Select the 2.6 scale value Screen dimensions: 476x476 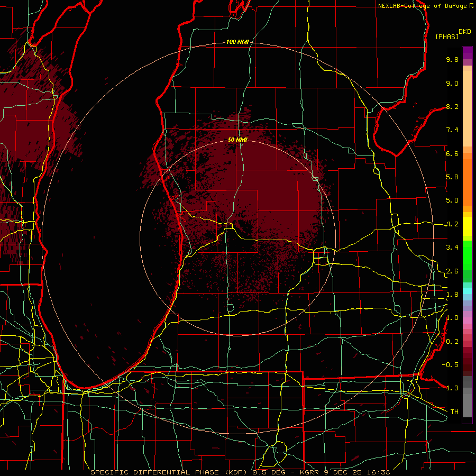click(452, 271)
